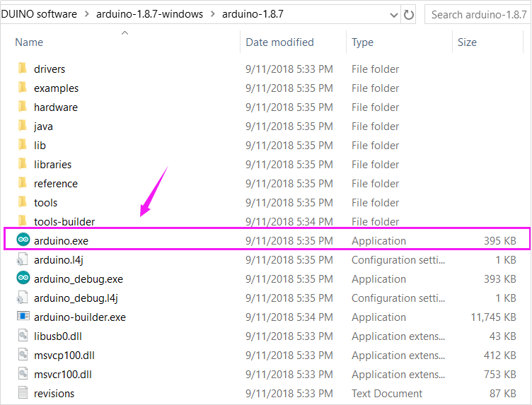The width and height of the screenshot is (532, 405).
Task: Go to arduino-1.8.7-windows breadcrumb folder
Action: pos(150,14)
